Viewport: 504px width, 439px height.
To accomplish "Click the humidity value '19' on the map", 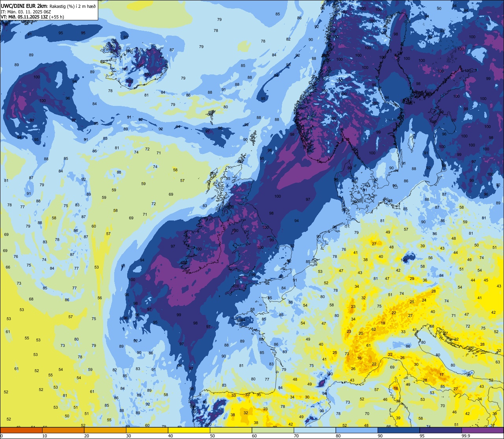I will click(383, 323).
